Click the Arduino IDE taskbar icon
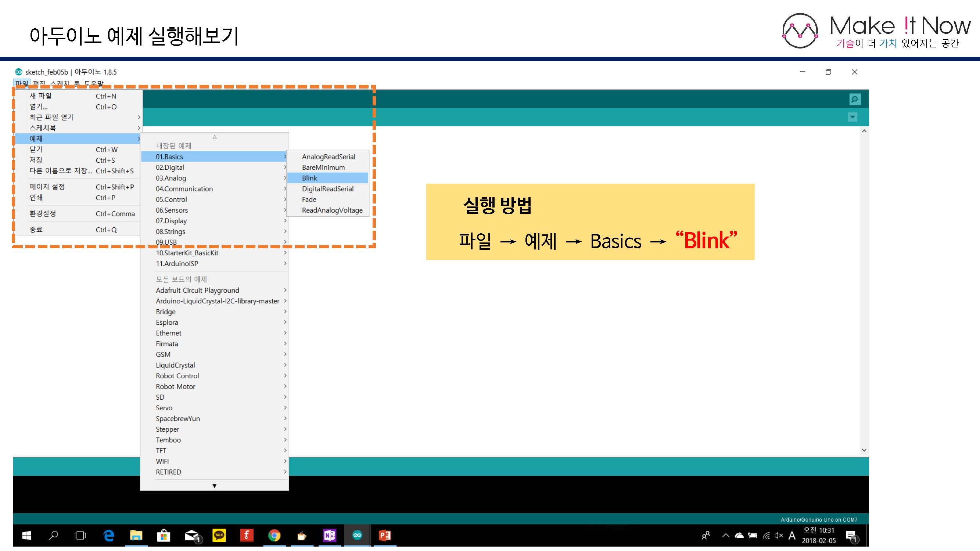This screenshot has height=551, width=980. pos(357,536)
